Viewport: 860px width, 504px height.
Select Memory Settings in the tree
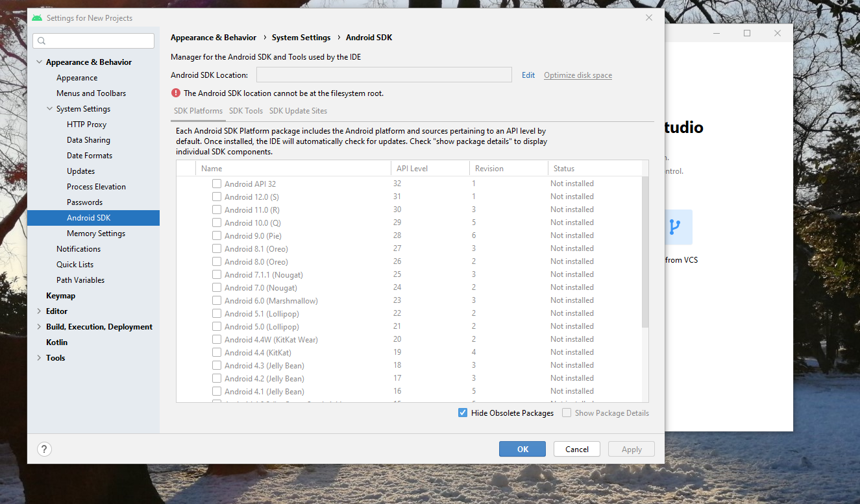click(96, 234)
